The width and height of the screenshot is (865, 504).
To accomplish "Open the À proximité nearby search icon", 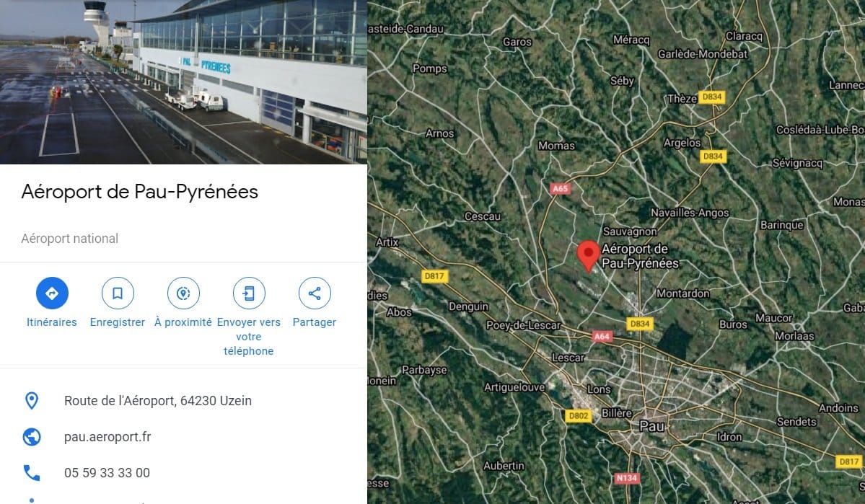I will coord(183,293).
